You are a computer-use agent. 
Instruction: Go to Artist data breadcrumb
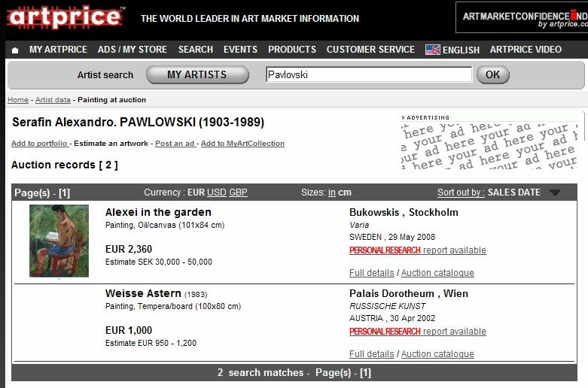coord(53,100)
